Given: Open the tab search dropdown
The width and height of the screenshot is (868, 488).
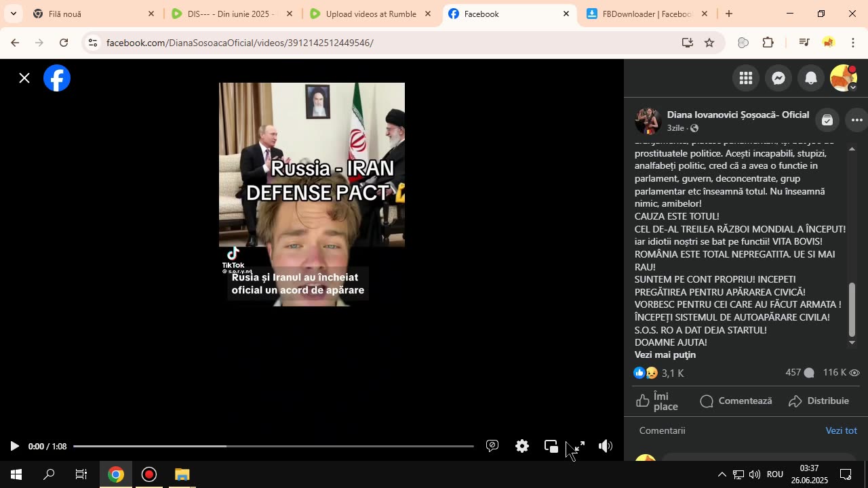Looking at the screenshot, I should (x=13, y=14).
